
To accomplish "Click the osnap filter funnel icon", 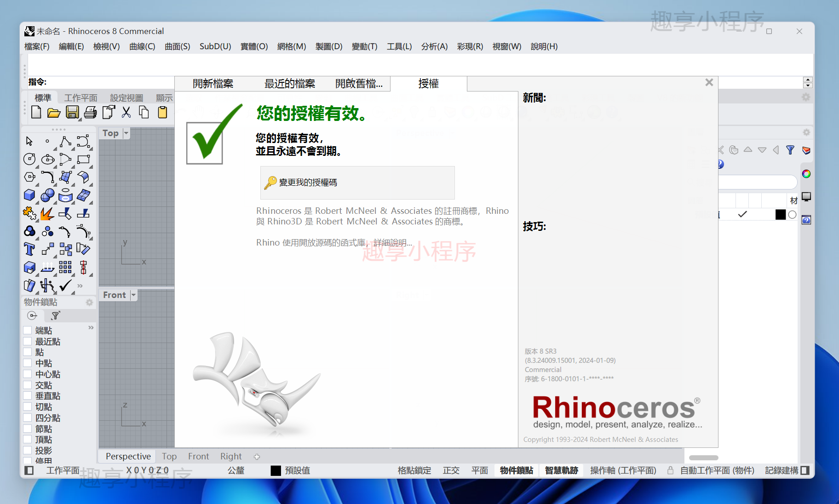I will 56,315.
